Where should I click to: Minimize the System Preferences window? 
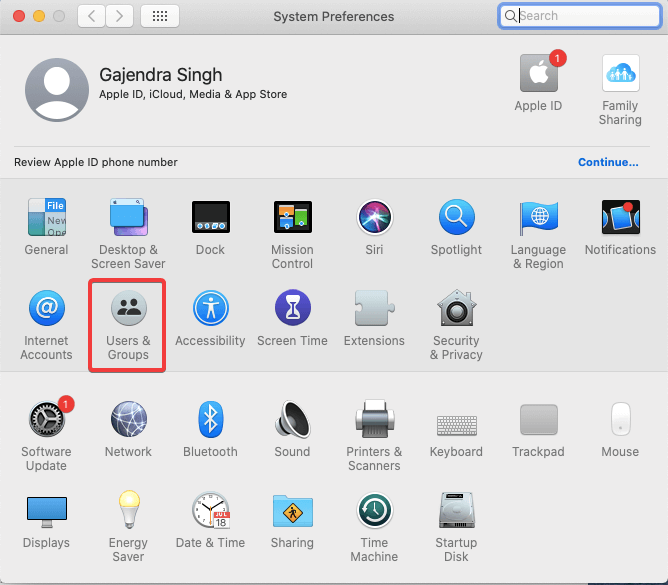pyautogui.click(x=39, y=16)
